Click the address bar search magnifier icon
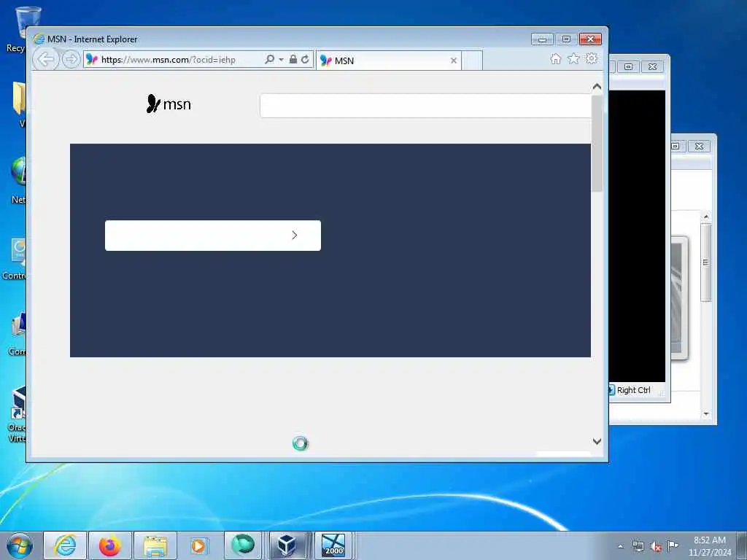747x560 pixels. pyautogui.click(x=269, y=60)
